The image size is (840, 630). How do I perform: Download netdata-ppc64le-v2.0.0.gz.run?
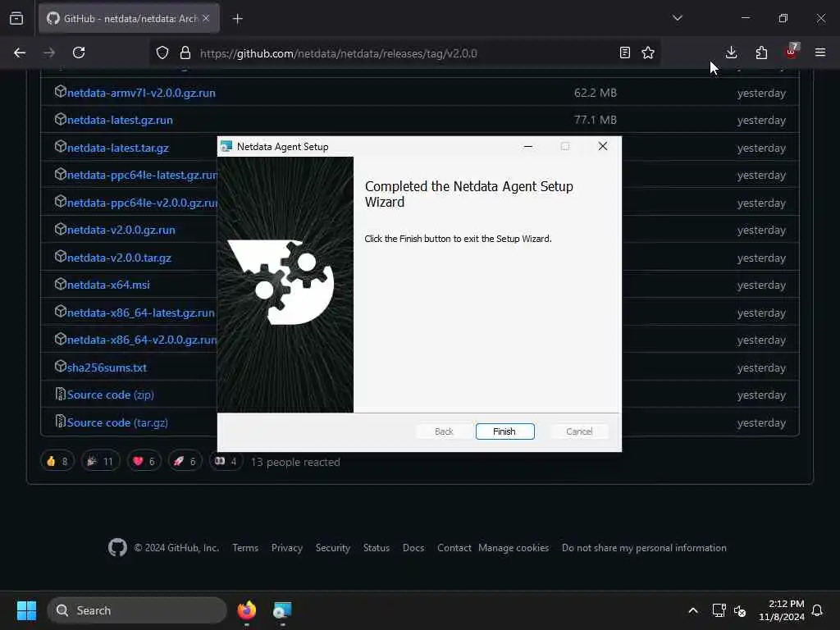tap(142, 203)
